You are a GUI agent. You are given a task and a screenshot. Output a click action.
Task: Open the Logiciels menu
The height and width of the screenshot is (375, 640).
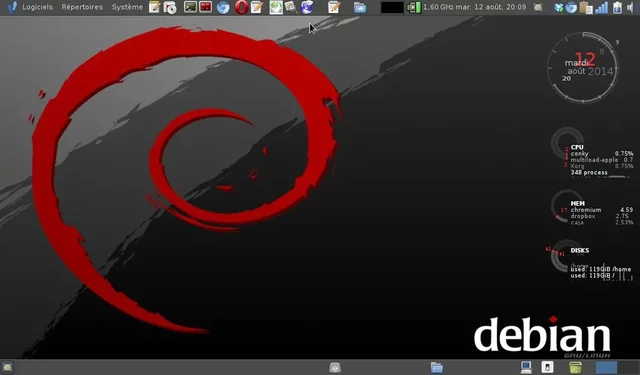pos(37,7)
